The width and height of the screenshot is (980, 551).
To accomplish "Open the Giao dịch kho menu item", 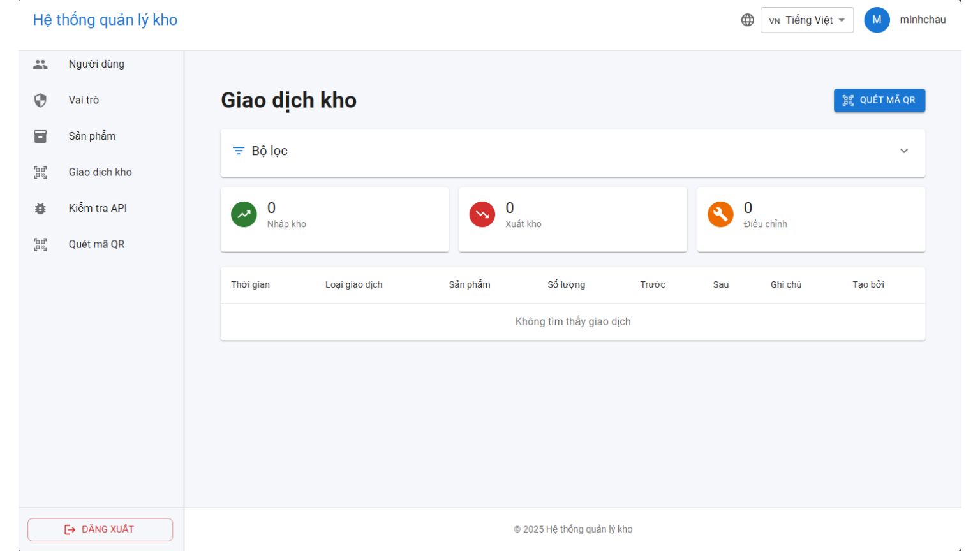I will (x=100, y=172).
